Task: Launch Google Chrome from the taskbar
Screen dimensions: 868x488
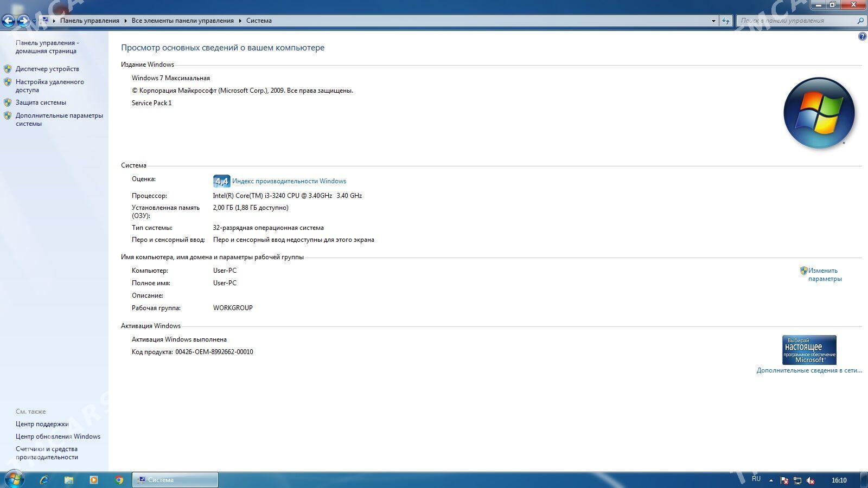Action: click(119, 480)
